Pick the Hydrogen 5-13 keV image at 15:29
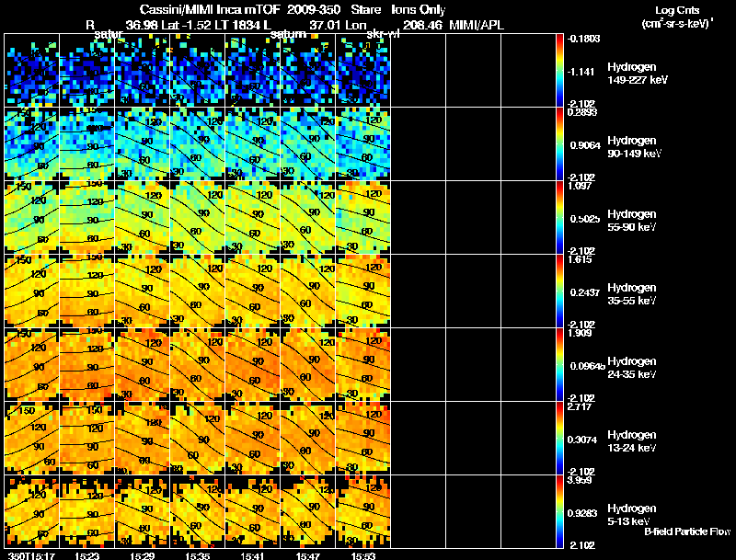The width and height of the screenshot is (736, 560). [143, 511]
